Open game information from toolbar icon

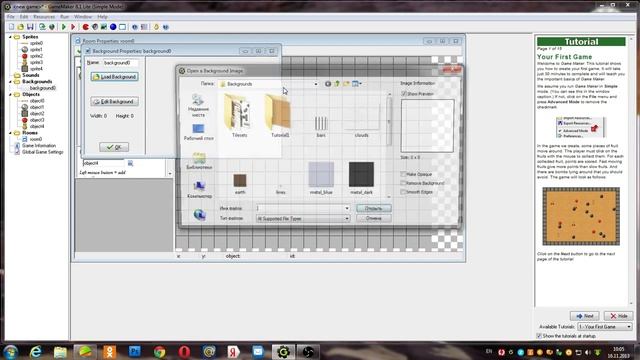point(134,27)
